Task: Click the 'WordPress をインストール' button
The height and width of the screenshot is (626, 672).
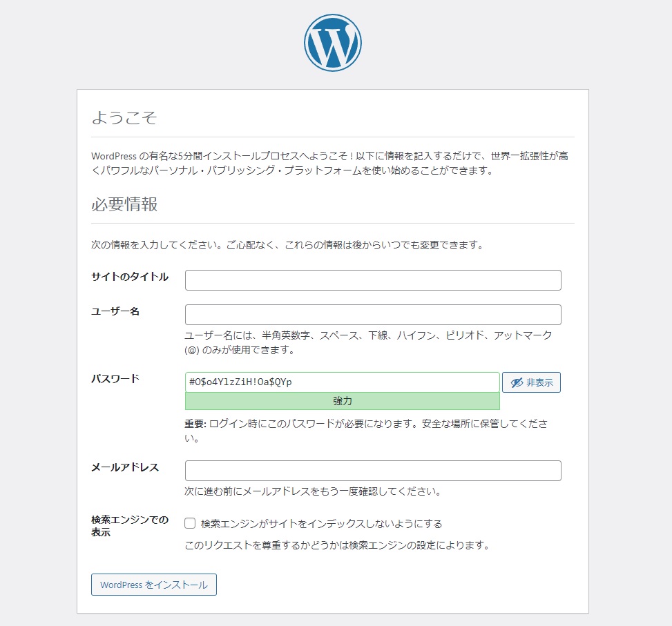Action: pyautogui.click(x=153, y=585)
